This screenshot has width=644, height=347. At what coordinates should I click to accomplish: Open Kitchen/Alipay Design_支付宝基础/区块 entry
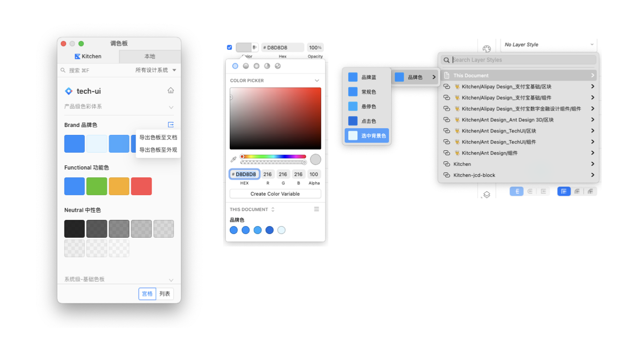coord(518,87)
